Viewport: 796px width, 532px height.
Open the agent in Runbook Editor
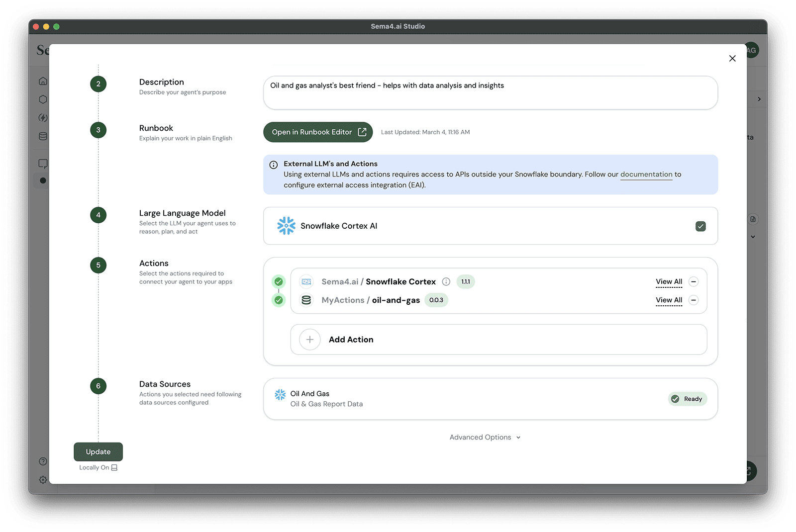(x=318, y=132)
